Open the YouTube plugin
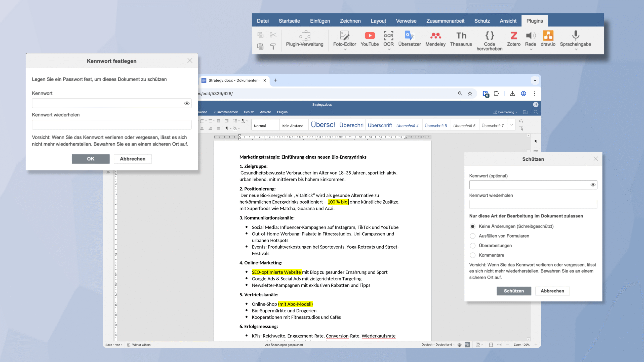 click(x=370, y=39)
